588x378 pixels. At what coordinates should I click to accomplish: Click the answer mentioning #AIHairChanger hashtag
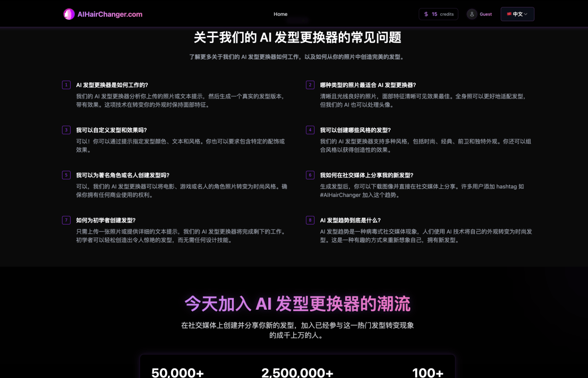[x=422, y=191]
